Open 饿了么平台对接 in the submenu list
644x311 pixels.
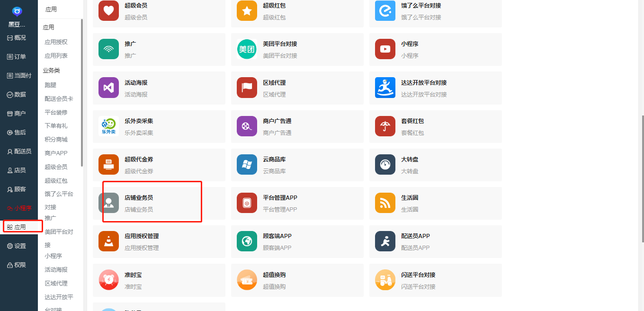coord(59,201)
